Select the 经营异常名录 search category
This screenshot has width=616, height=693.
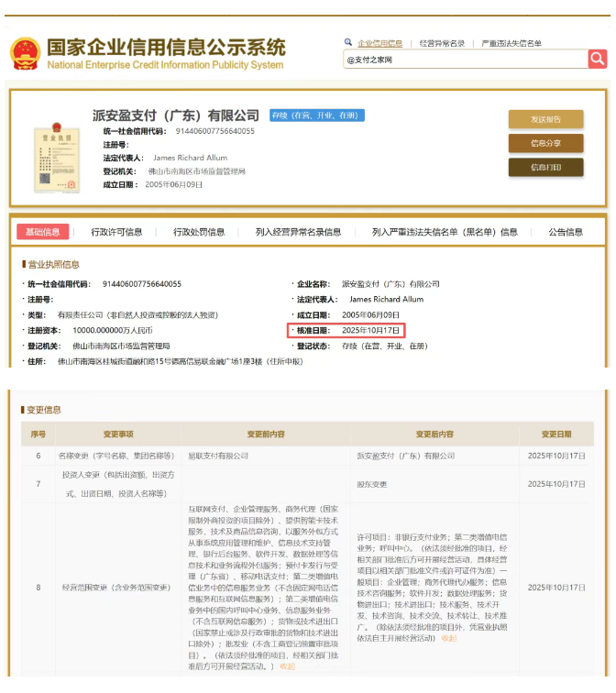[442, 43]
